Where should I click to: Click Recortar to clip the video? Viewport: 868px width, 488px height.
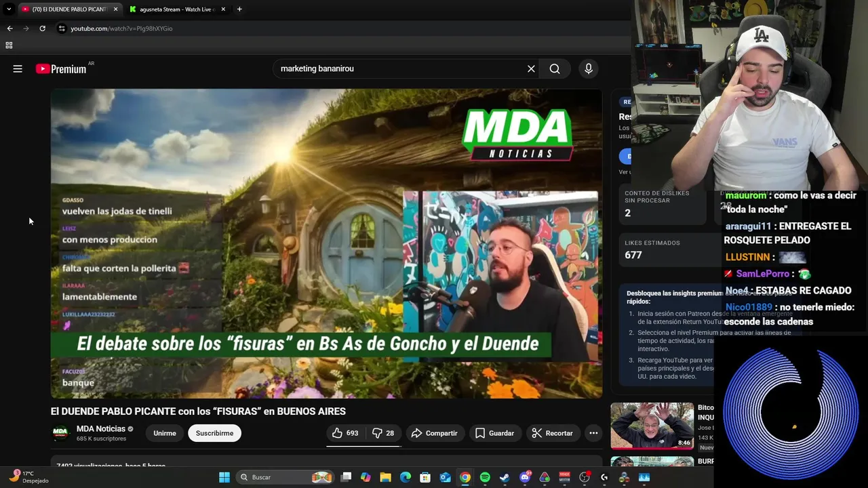click(552, 433)
